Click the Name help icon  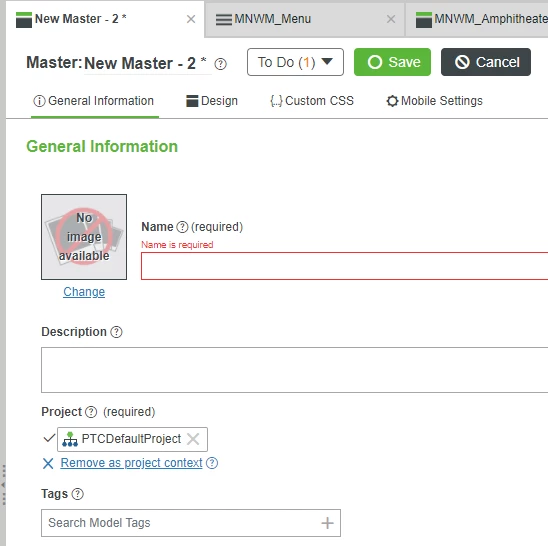click(182, 227)
